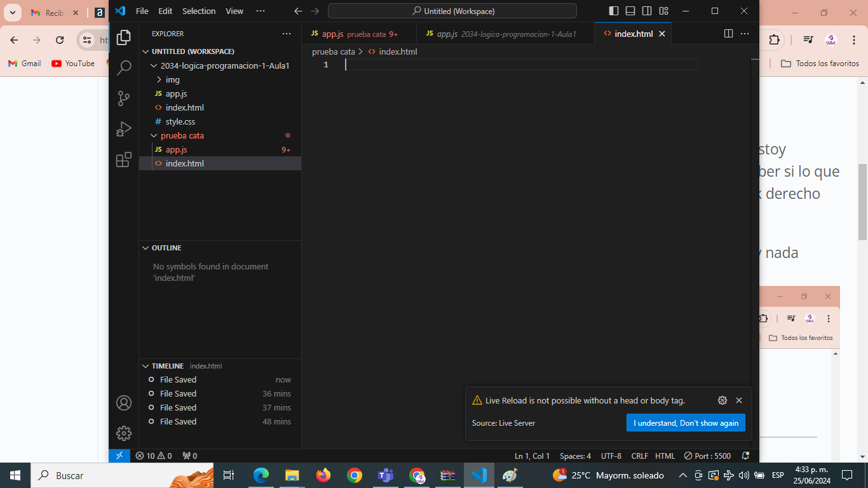Click cursor position Ln 1, Col 1
This screenshot has width=868, height=488.
pyautogui.click(x=532, y=456)
